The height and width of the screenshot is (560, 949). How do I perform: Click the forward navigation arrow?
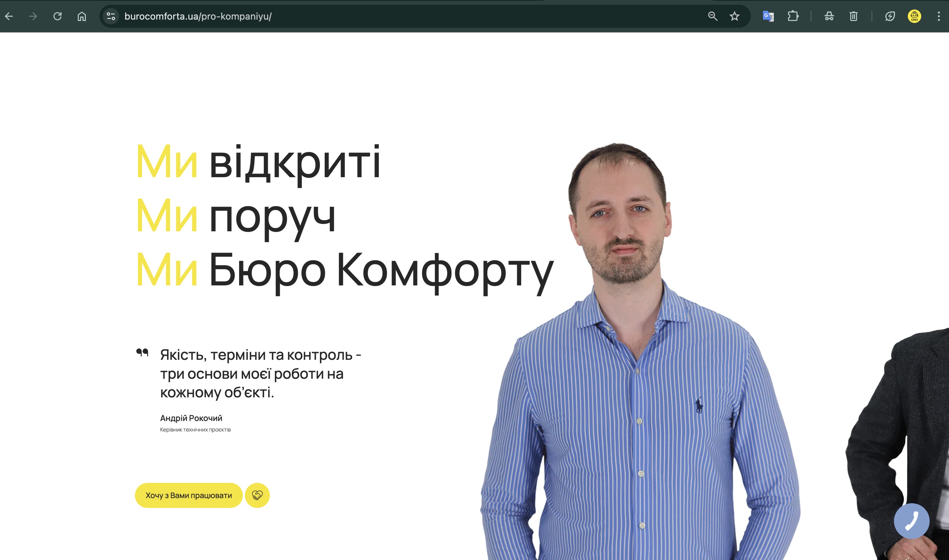click(33, 16)
